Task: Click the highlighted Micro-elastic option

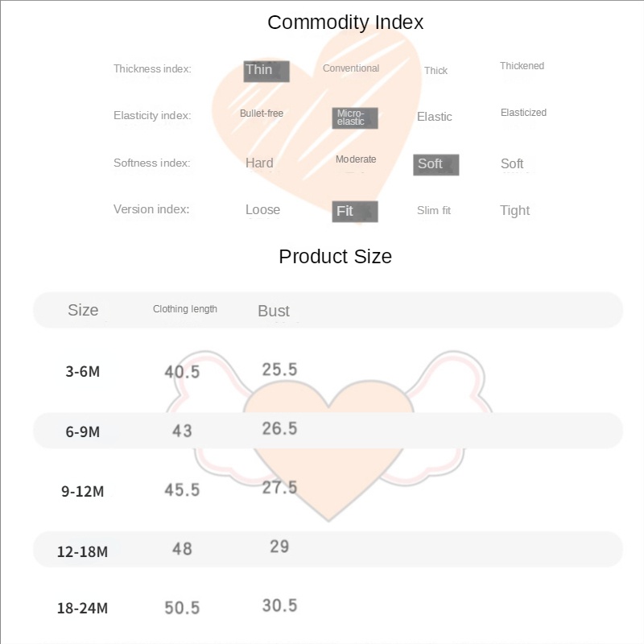Action: click(354, 118)
